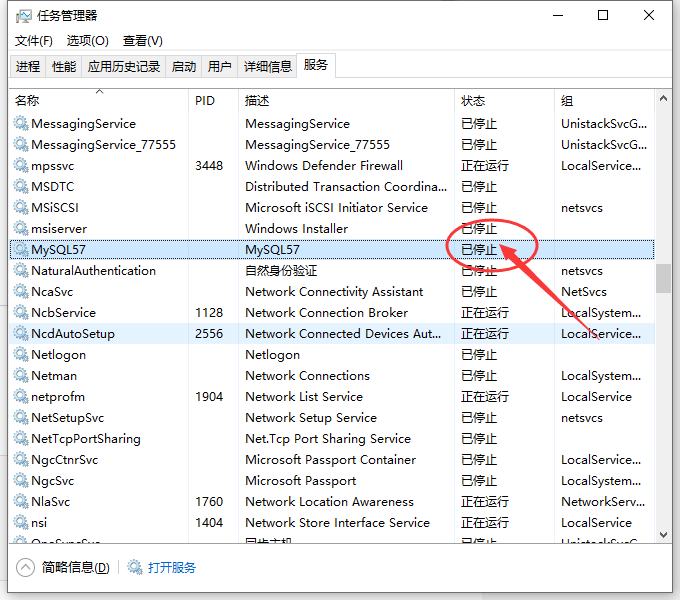Click the scrollbar up arrow
Viewport: 680px width, 600px height.
click(x=663, y=98)
